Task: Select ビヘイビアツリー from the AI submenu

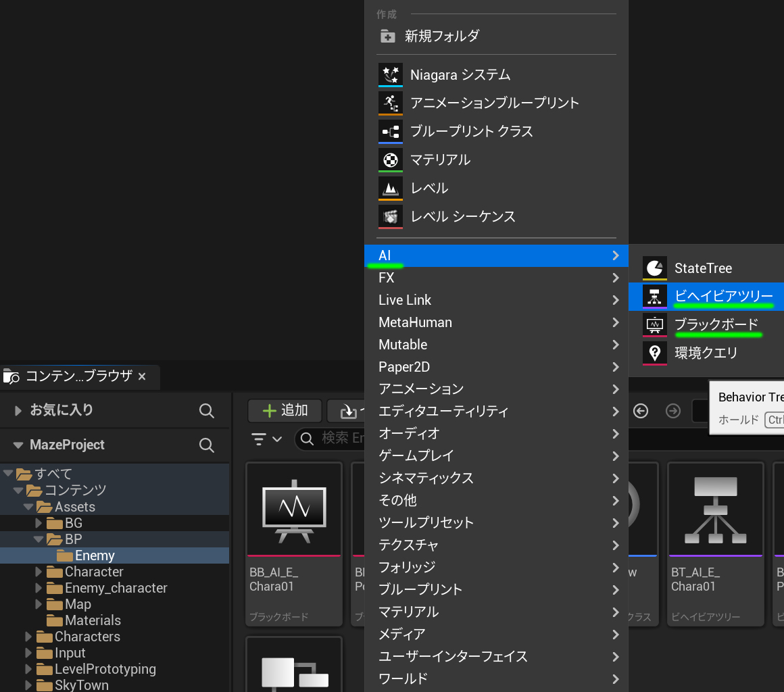Action: click(x=723, y=296)
